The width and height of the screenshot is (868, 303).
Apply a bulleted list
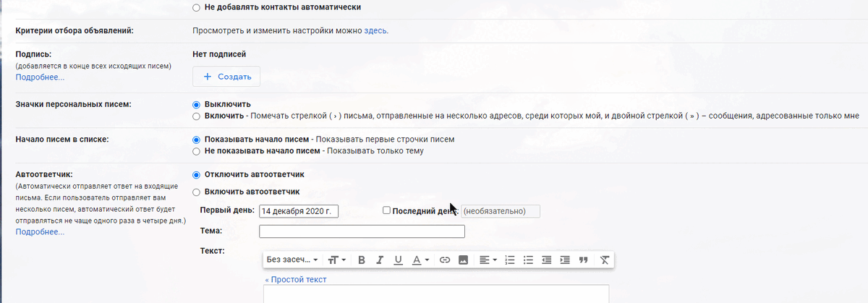click(x=528, y=260)
